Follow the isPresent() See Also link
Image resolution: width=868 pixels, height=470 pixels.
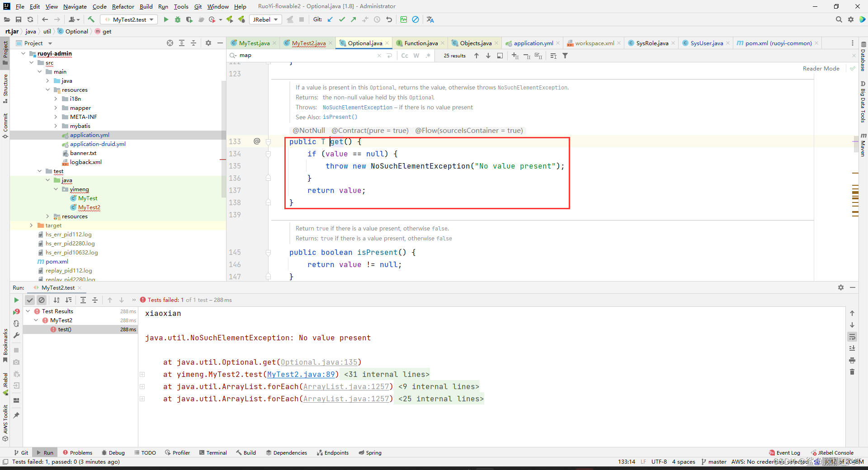pos(340,117)
